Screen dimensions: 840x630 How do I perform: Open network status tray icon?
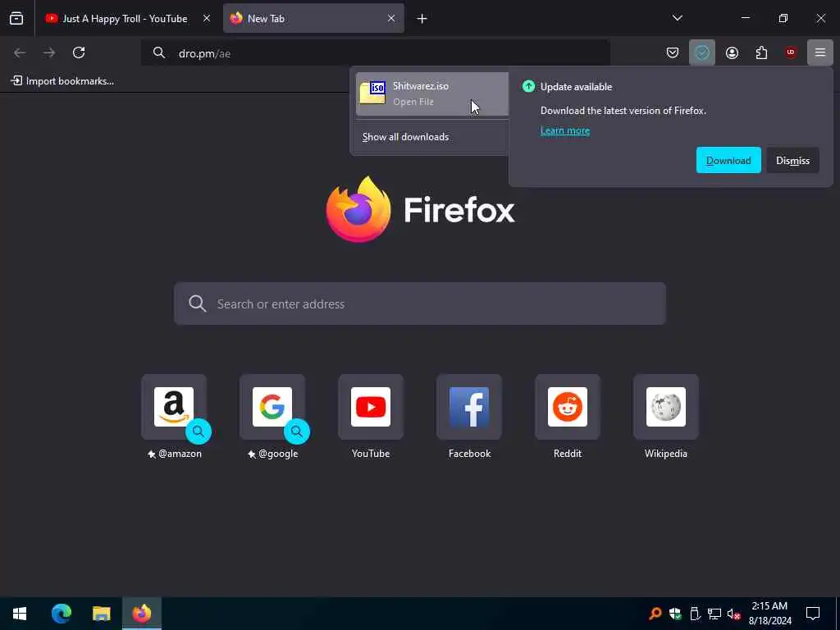coord(714,614)
